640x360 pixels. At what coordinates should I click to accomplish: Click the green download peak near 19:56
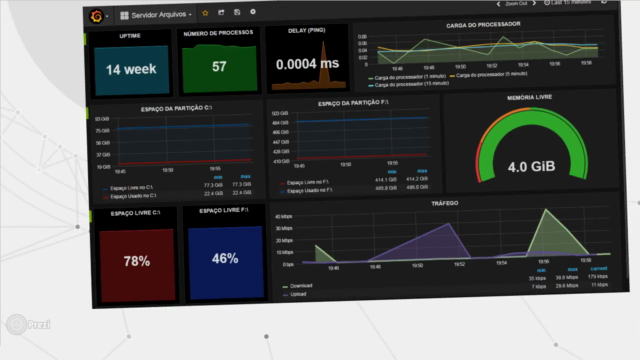[x=546, y=210]
